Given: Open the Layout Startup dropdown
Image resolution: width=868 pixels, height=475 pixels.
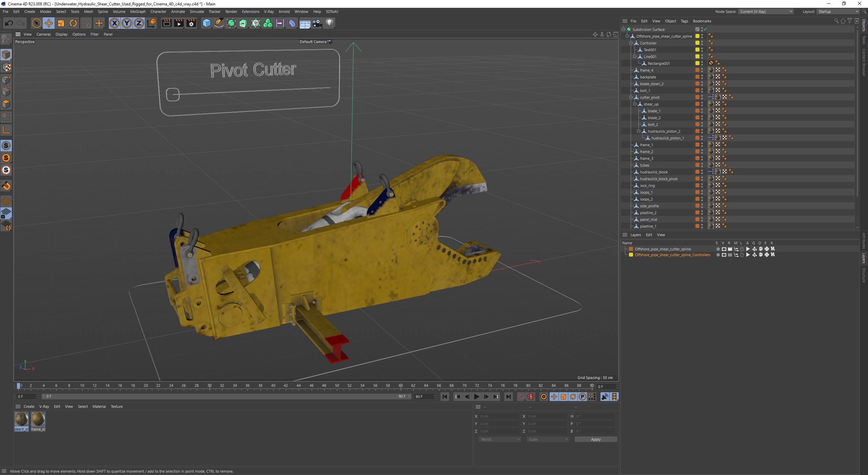Looking at the screenshot, I should tap(837, 12).
